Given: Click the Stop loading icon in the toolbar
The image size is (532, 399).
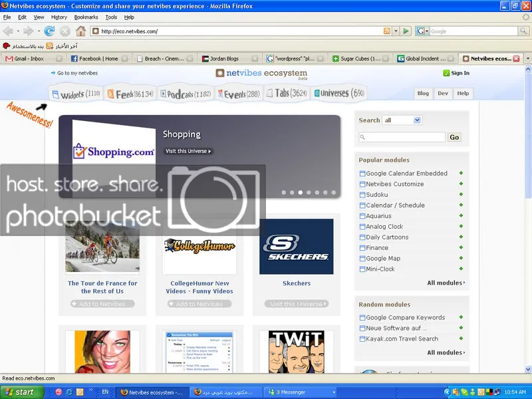Looking at the screenshot, I should [65, 31].
